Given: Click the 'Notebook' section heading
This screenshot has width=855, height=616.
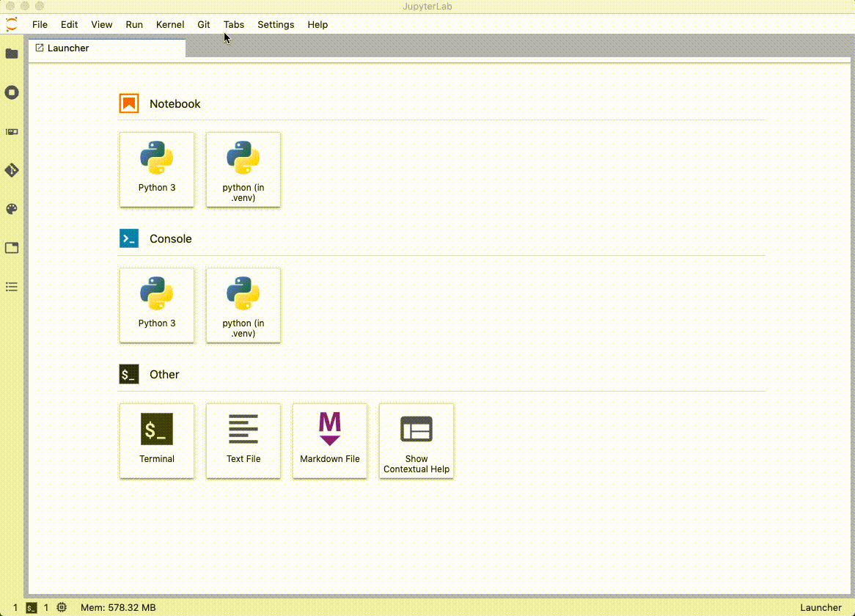Looking at the screenshot, I should pos(175,103).
